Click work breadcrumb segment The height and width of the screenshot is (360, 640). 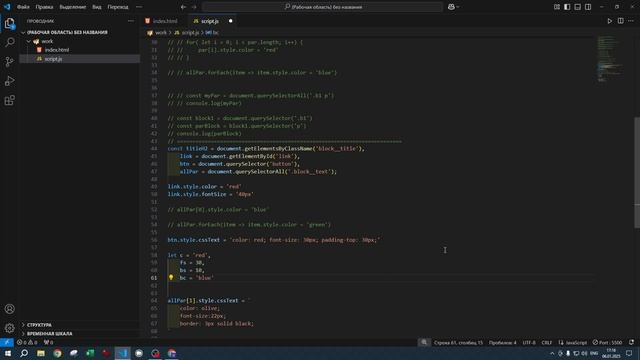point(161,33)
